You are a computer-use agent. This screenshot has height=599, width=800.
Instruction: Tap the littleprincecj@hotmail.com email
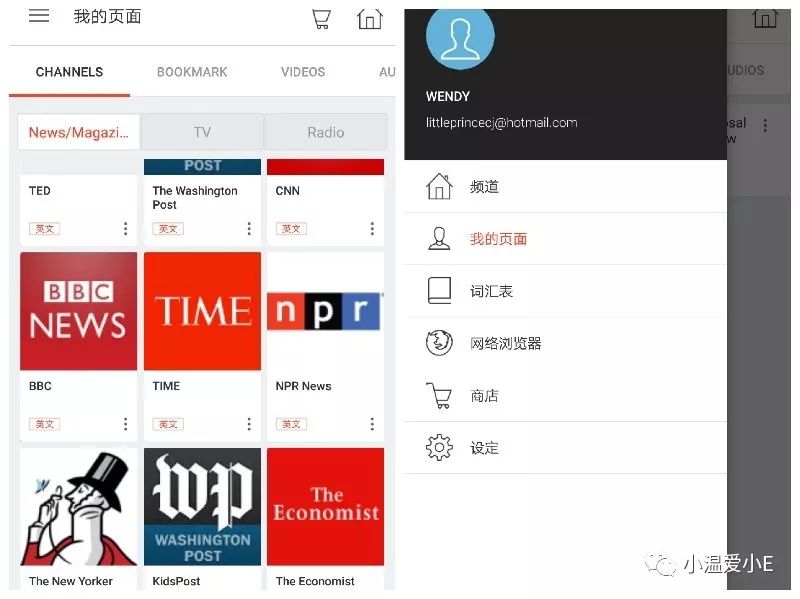(x=502, y=122)
